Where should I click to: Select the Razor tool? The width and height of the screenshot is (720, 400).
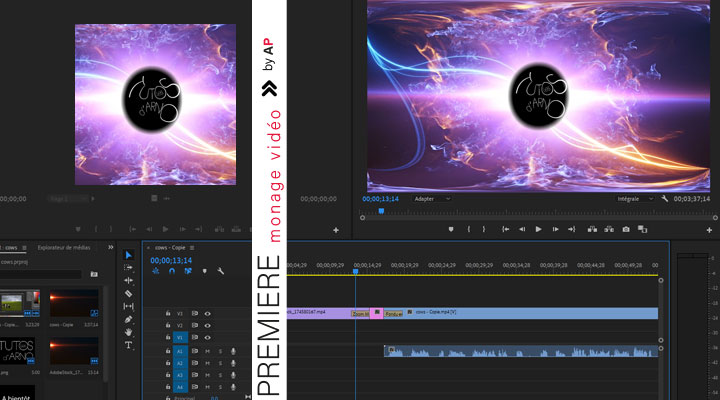(x=129, y=293)
